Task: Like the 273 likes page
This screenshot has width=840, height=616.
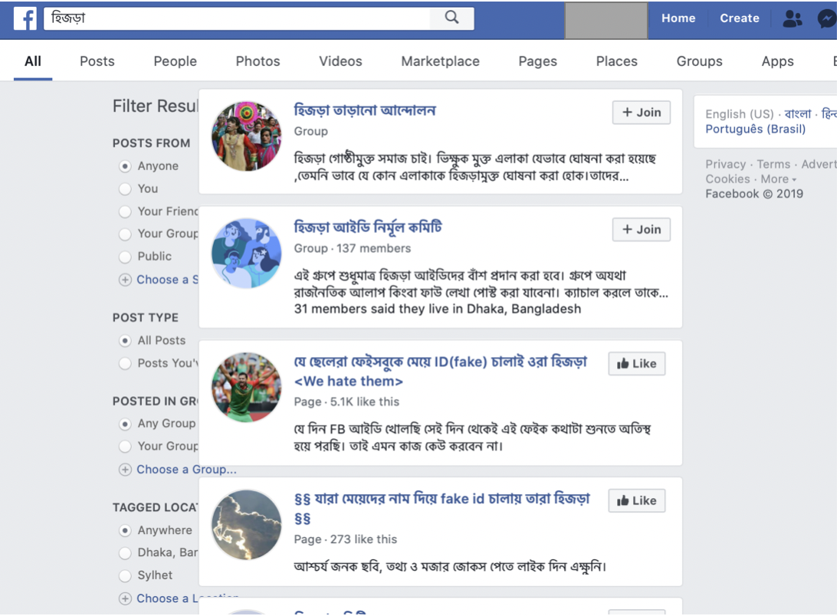Action: [636, 501]
